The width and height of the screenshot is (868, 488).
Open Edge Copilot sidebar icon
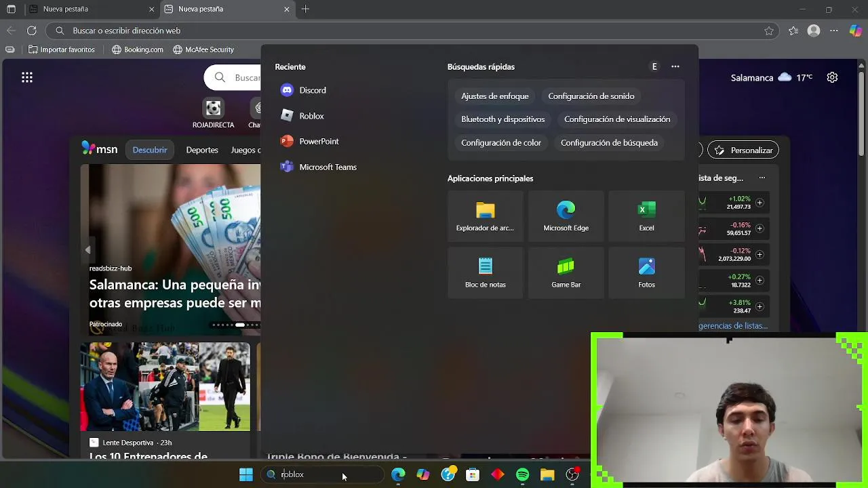(x=855, y=30)
